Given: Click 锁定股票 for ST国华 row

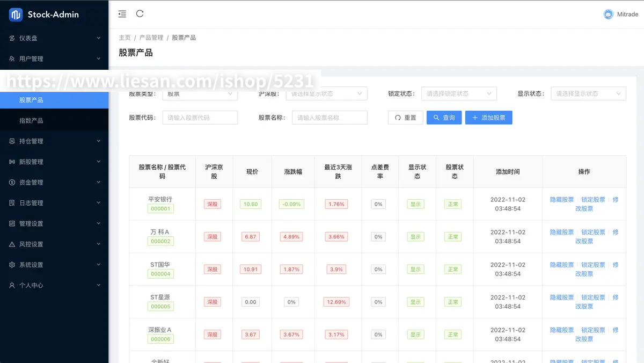Looking at the screenshot, I should (593, 265).
